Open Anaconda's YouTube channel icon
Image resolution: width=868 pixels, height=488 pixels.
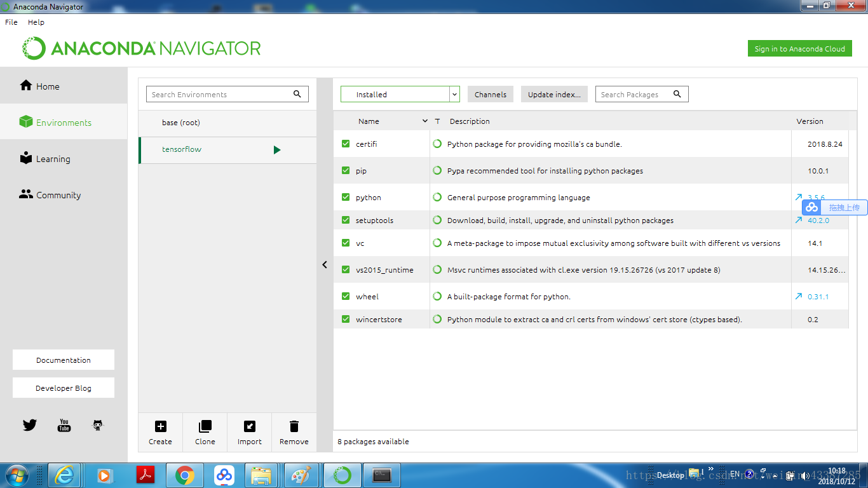point(64,425)
